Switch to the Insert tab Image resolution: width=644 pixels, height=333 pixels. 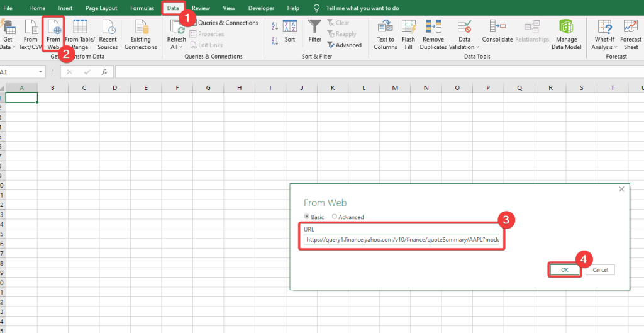65,8
